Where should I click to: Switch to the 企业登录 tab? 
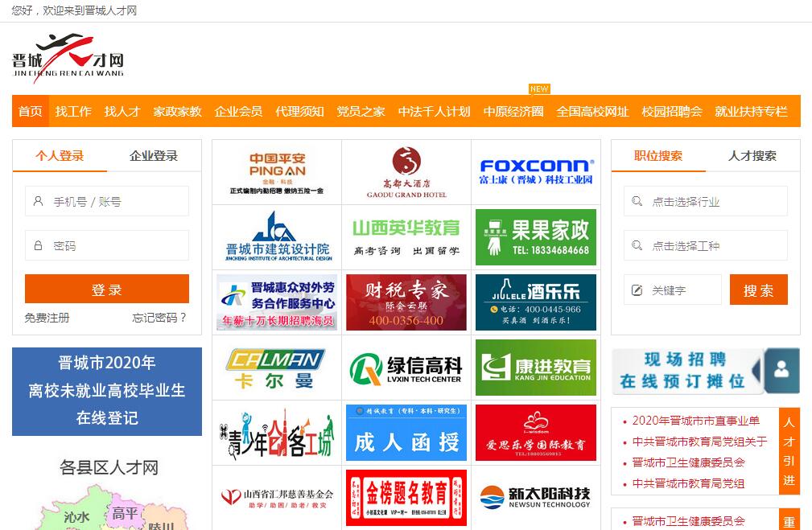(154, 156)
